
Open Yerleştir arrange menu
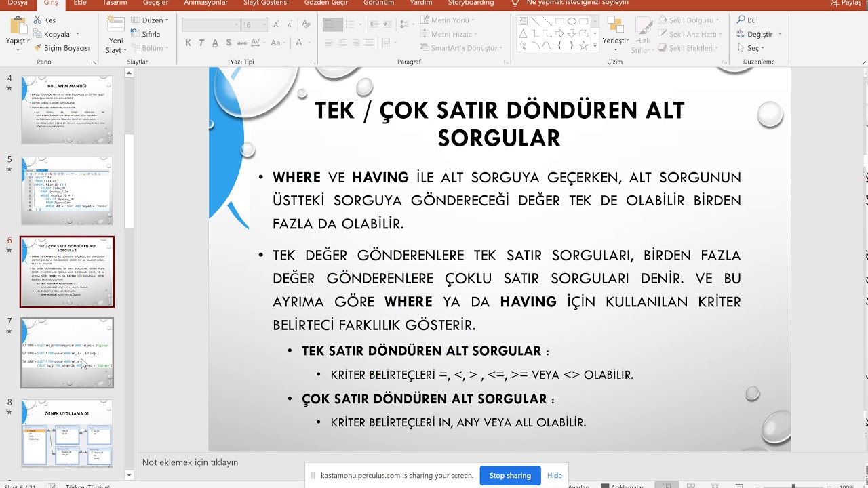coord(616,34)
